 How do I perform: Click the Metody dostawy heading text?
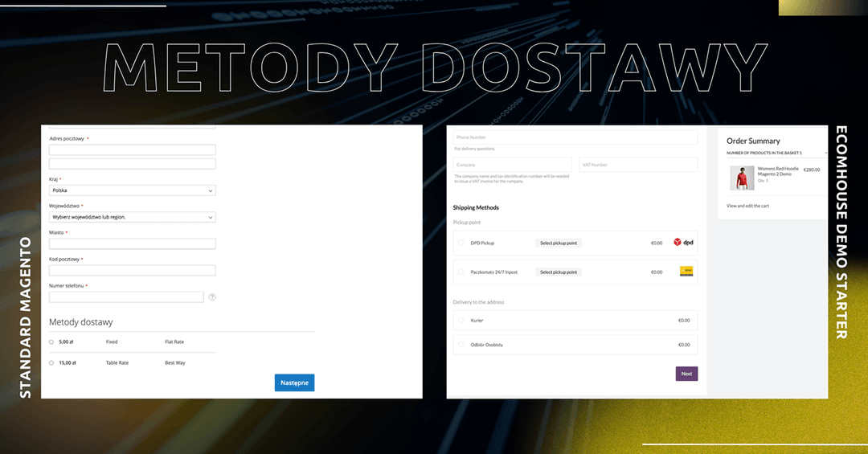81,322
